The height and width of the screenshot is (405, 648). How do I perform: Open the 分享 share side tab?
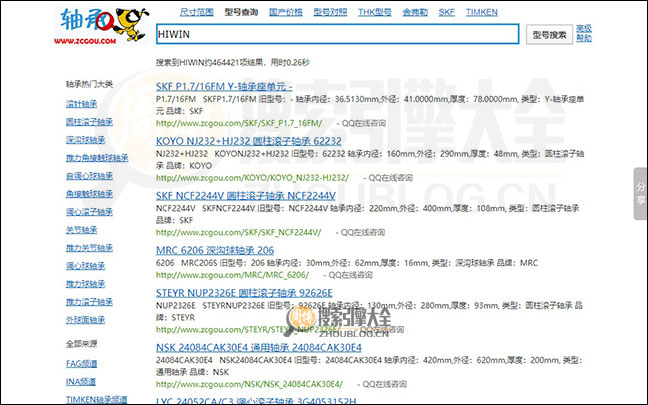point(641,193)
